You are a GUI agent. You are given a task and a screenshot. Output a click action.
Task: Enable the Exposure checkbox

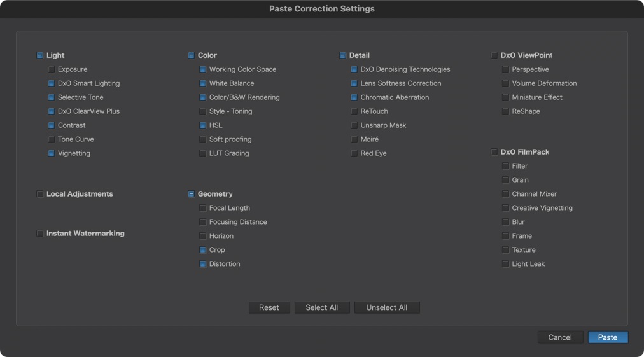52,69
